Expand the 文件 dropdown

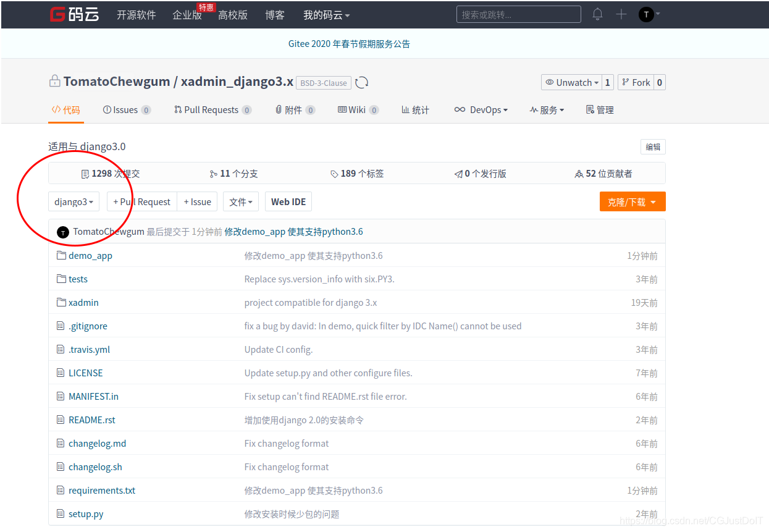click(241, 201)
